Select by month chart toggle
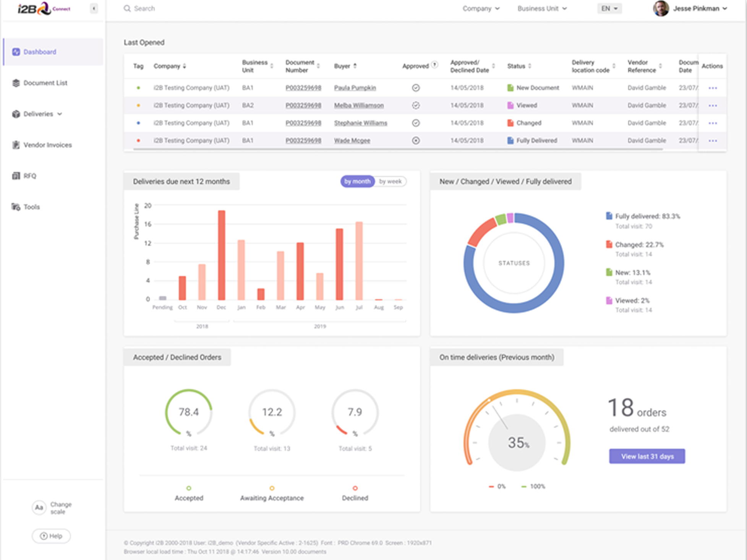The image size is (747, 560). (357, 182)
